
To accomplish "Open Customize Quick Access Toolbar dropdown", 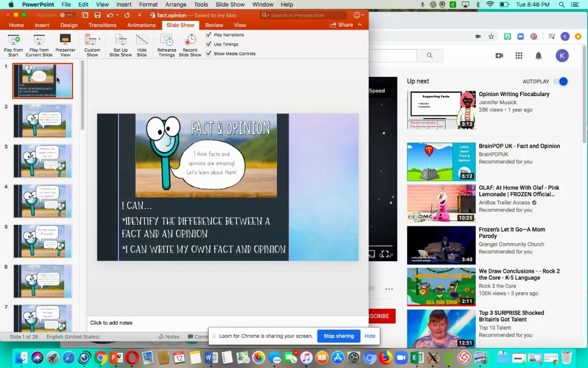I will pos(139,15).
